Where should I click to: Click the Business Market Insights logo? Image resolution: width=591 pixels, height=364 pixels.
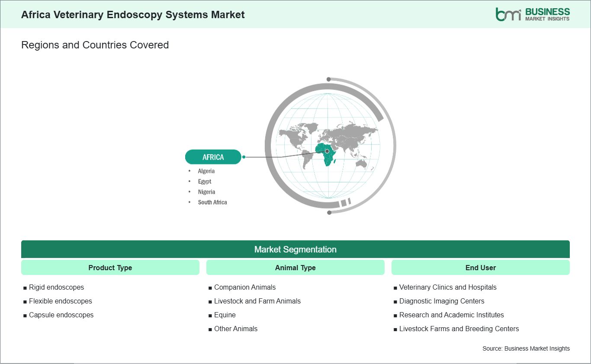tap(533, 14)
